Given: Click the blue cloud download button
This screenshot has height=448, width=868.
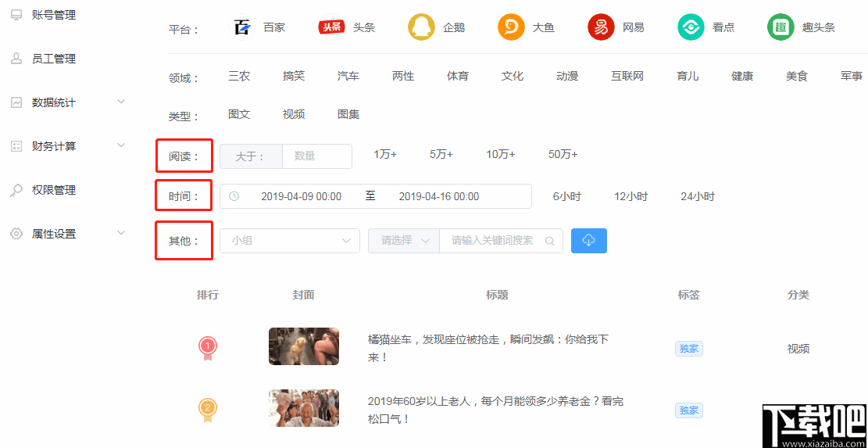Looking at the screenshot, I should point(589,240).
